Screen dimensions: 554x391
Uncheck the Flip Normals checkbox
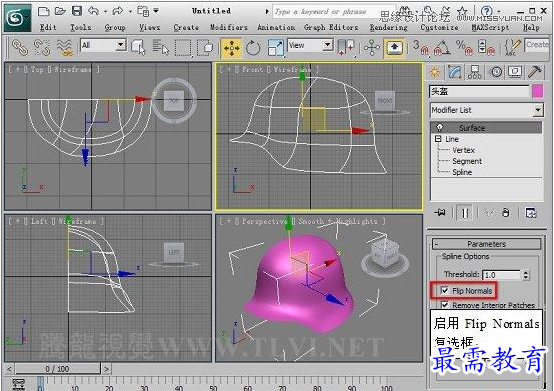tap(445, 290)
